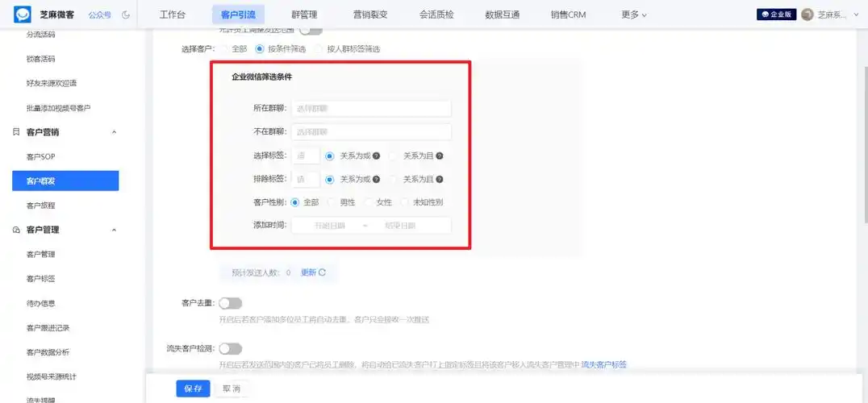This screenshot has width=868, height=403.
Task: Click 更新 to refresh send count
Action: 308,272
